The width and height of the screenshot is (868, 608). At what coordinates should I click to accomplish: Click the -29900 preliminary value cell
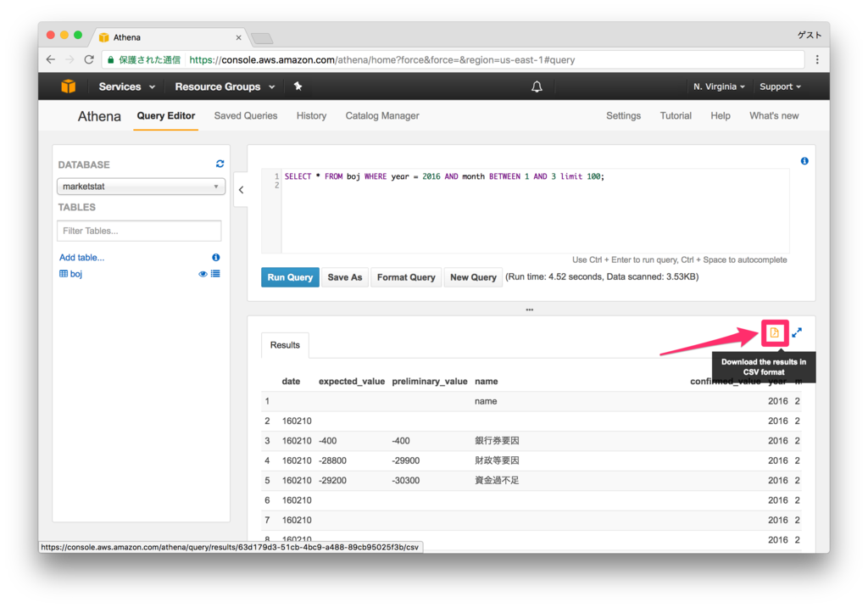coord(406,460)
